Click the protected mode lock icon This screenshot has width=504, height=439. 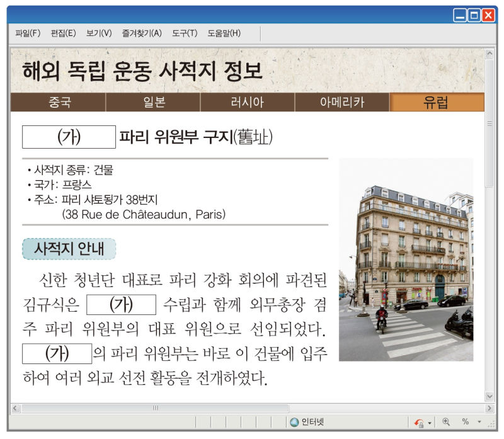coord(419,422)
